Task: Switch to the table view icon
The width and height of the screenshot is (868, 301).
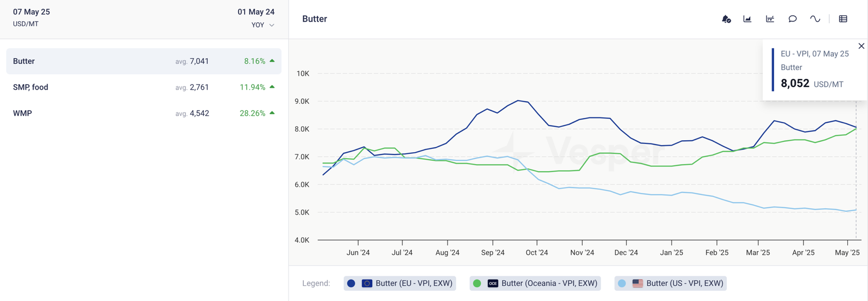Action: (x=843, y=19)
